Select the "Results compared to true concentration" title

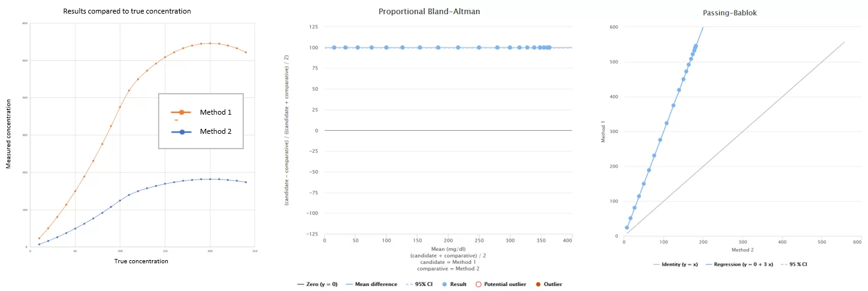click(127, 11)
